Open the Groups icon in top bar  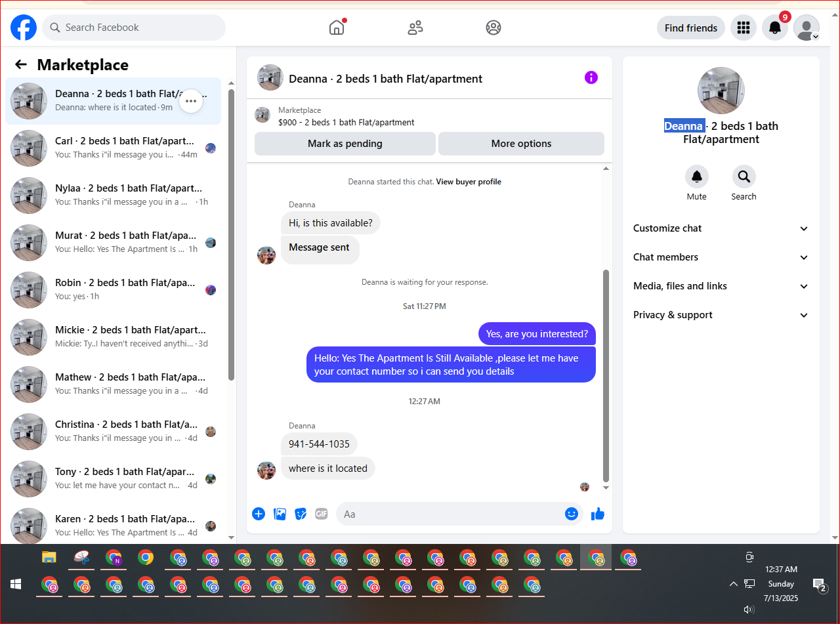pyautogui.click(x=493, y=28)
